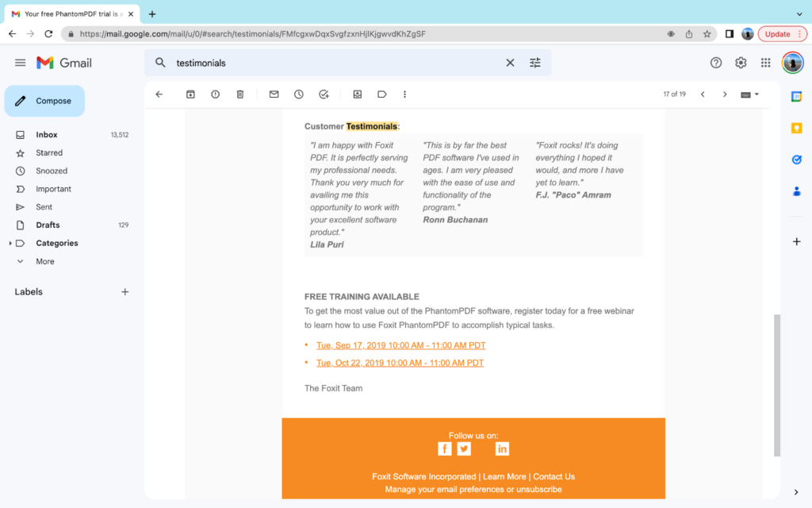
Task: Open the Foxit LinkedIn icon
Action: [502, 449]
